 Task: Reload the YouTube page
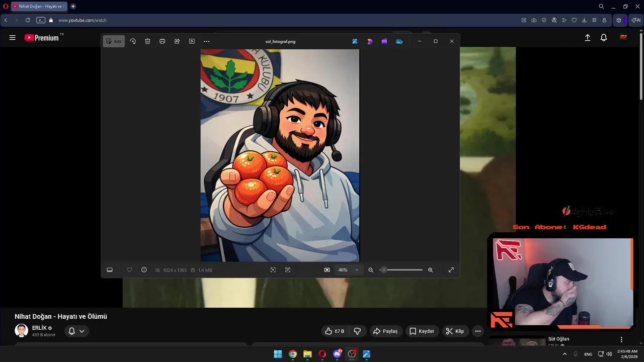click(x=28, y=20)
